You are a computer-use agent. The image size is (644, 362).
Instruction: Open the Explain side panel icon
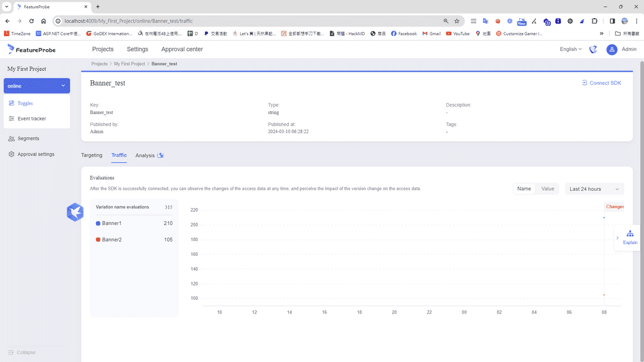tap(629, 234)
